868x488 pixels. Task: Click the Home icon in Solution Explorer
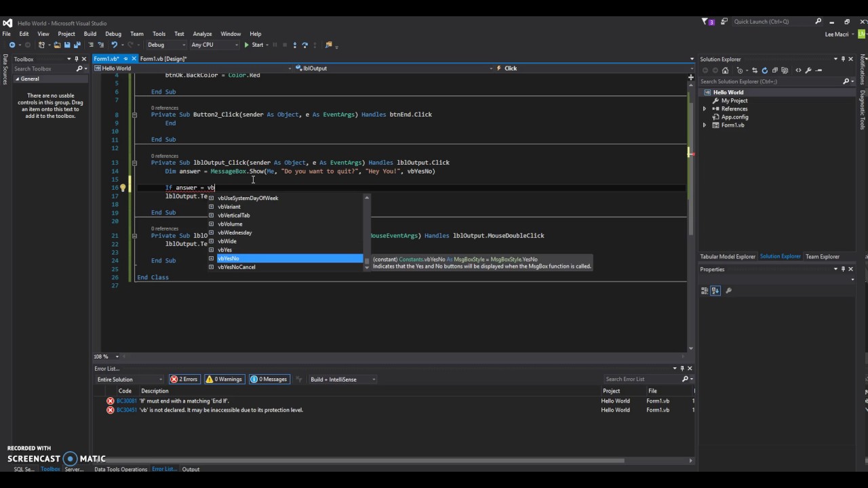point(725,70)
